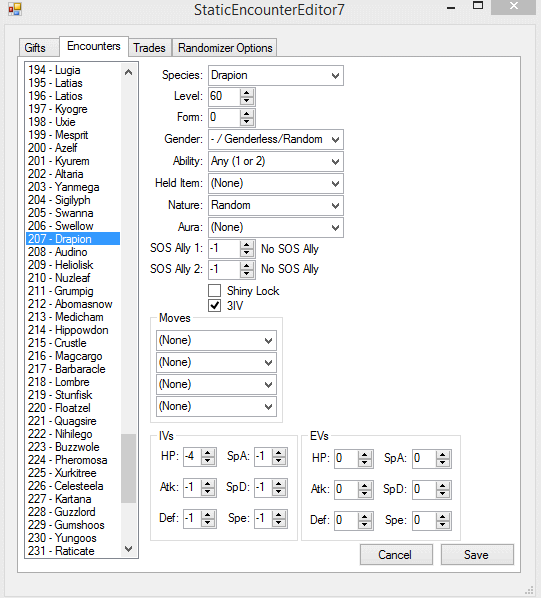This screenshot has height=598, width=541.
Task: Uncheck the 3IV checkbox
Action: (215, 305)
